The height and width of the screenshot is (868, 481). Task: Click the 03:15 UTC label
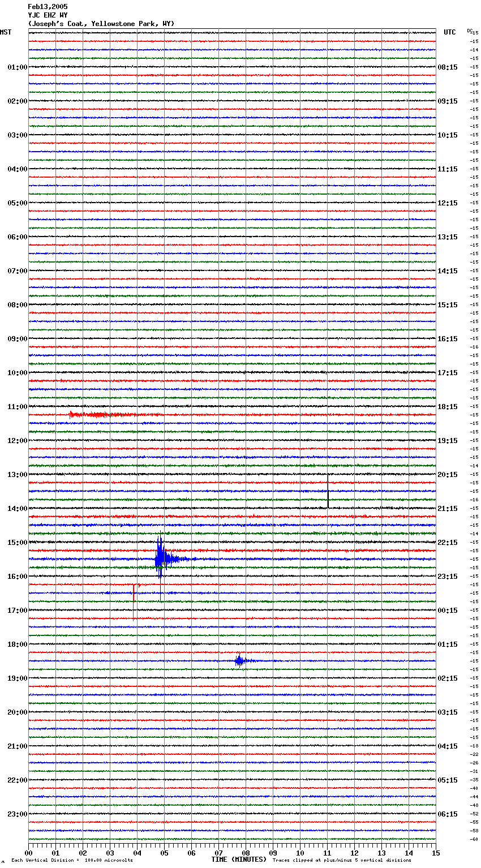pyautogui.click(x=448, y=712)
